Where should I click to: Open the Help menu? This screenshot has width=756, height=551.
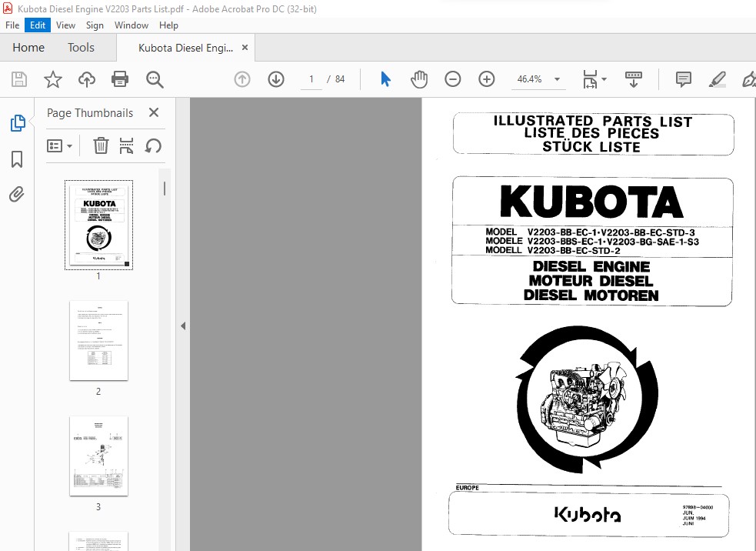(168, 25)
